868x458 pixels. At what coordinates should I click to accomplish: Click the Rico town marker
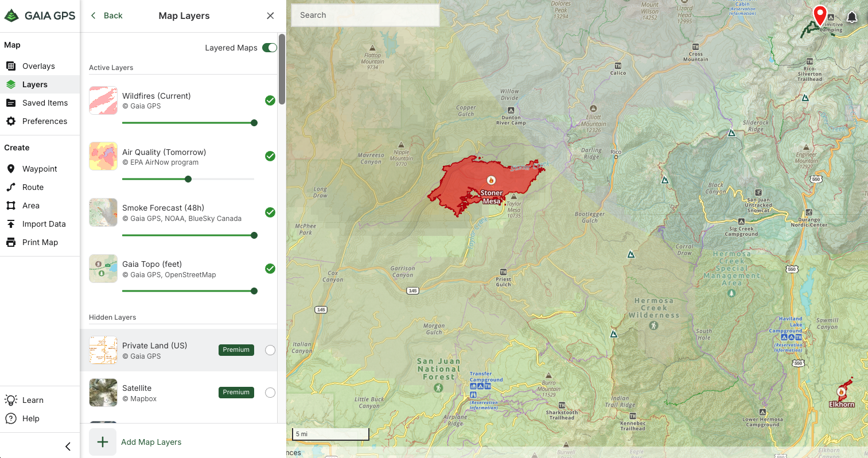[x=616, y=157]
